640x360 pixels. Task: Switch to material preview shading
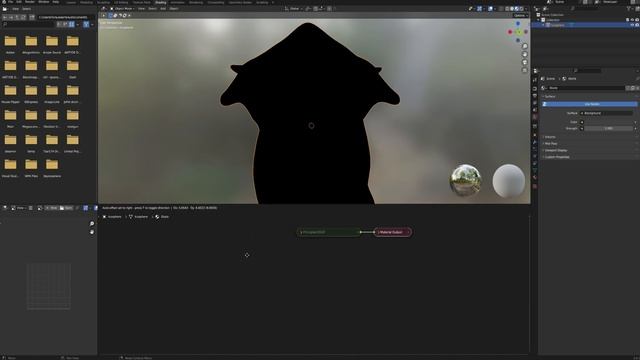coord(516,9)
